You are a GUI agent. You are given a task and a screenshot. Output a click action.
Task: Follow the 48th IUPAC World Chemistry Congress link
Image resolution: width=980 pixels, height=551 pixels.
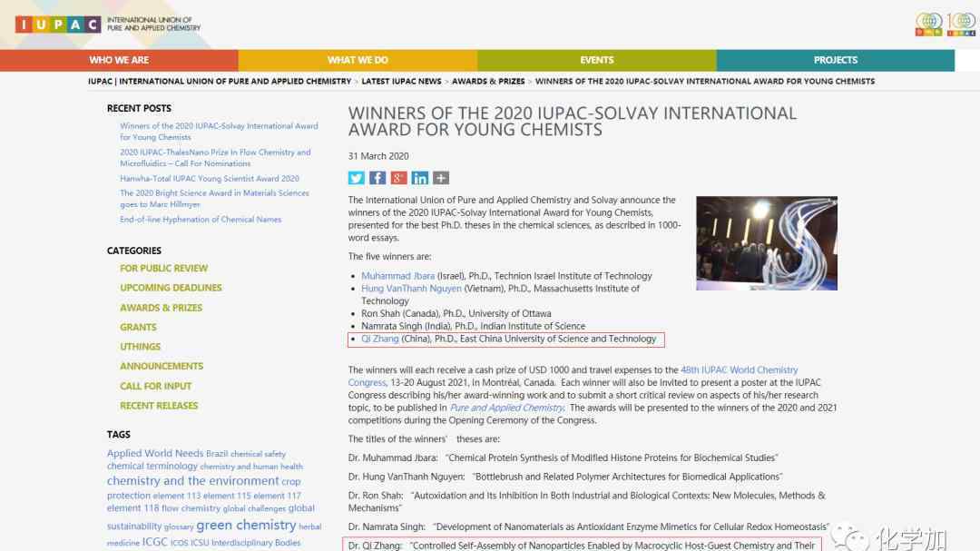click(573, 376)
